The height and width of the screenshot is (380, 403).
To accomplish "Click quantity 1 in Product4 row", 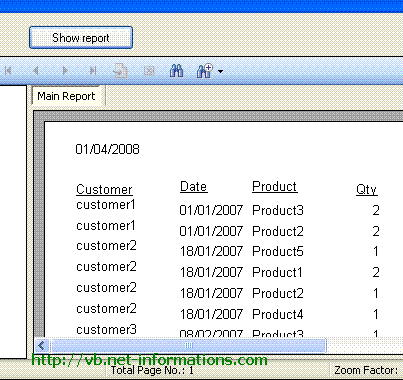I will tap(376, 314).
